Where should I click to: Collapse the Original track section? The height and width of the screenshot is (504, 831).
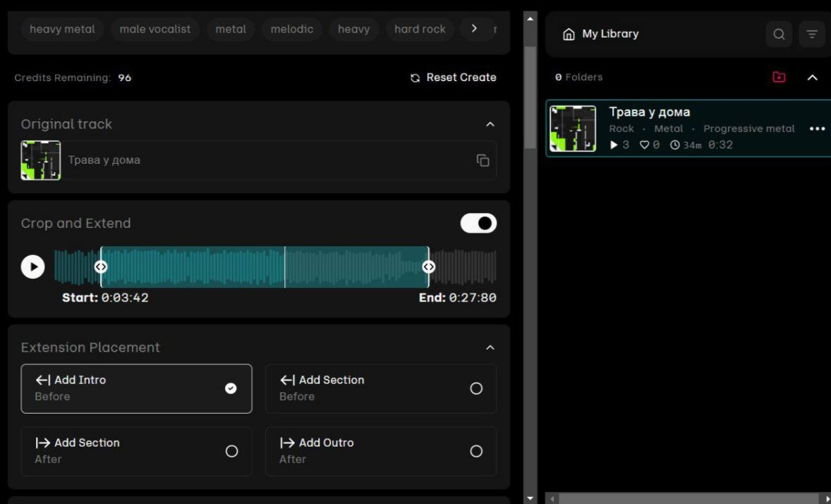490,124
